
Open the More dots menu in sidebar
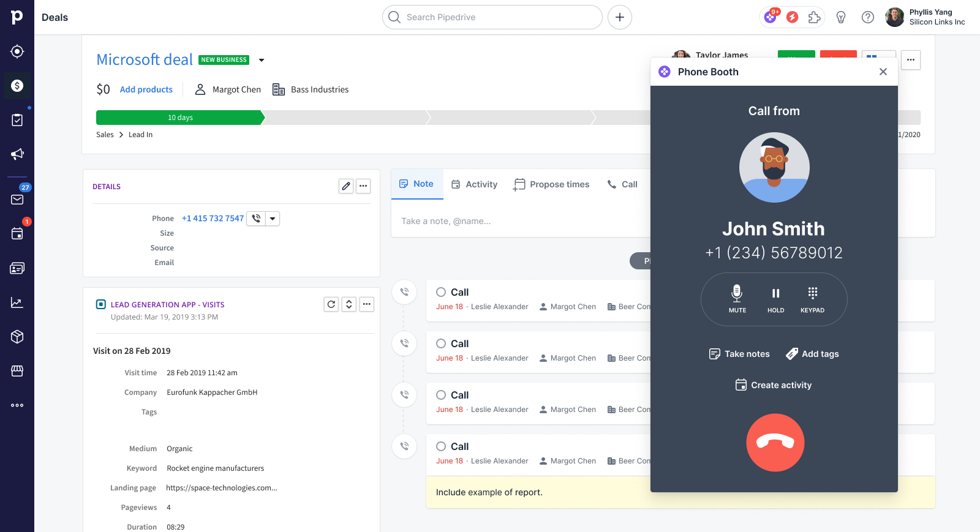pyautogui.click(x=17, y=405)
